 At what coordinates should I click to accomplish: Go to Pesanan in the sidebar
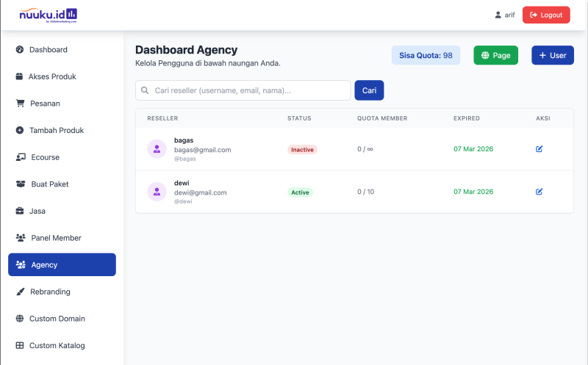[46, 104]
